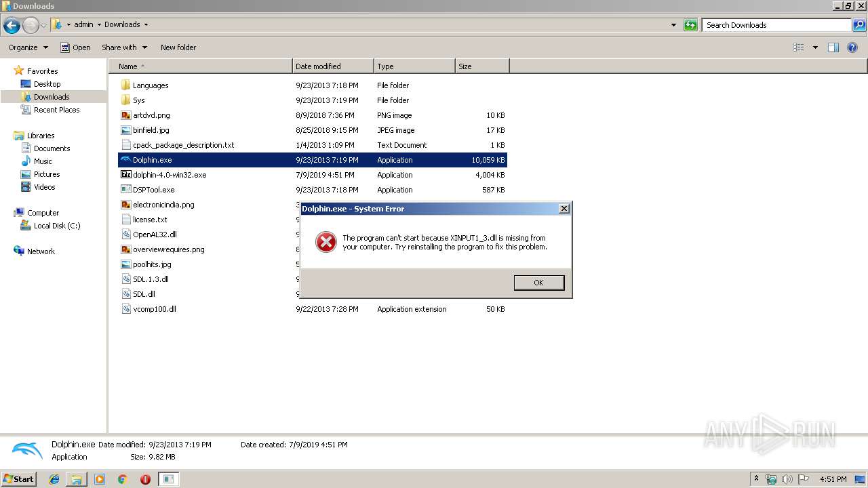The height and width of the screenshot is (488, 868).
Task: Select the electronicindia.png file
Action: coord(163,205)
